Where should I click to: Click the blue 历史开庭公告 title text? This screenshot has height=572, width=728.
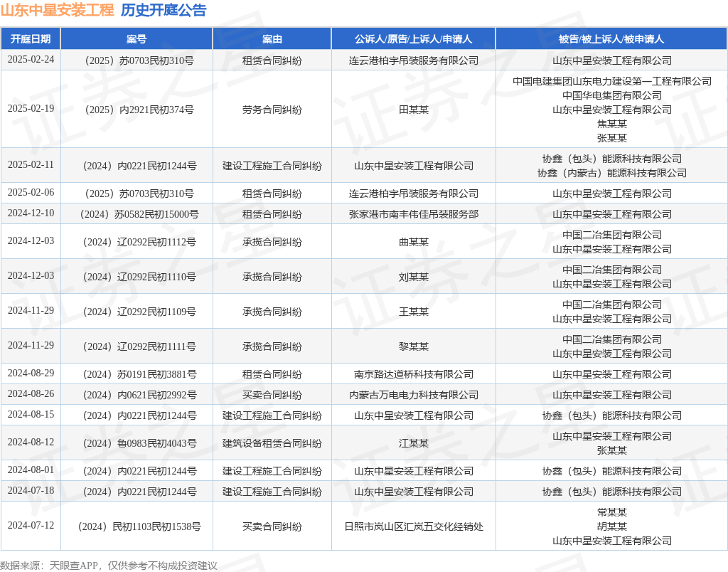coord(164,10)
